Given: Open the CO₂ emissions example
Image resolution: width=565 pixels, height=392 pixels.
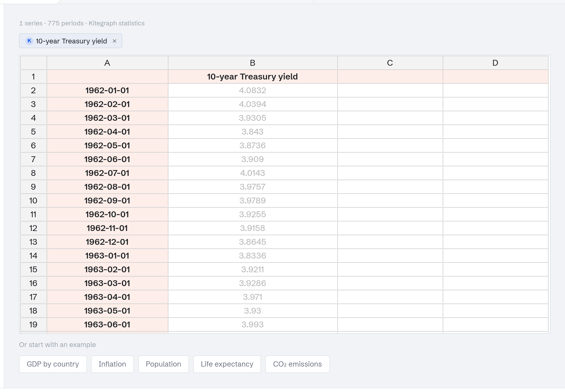Looking at the screenshot, I should [297, 364].
